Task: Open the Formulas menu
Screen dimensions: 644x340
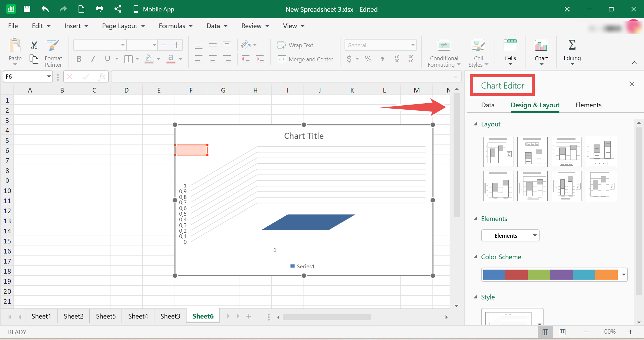Action: [x=176, y=26]
